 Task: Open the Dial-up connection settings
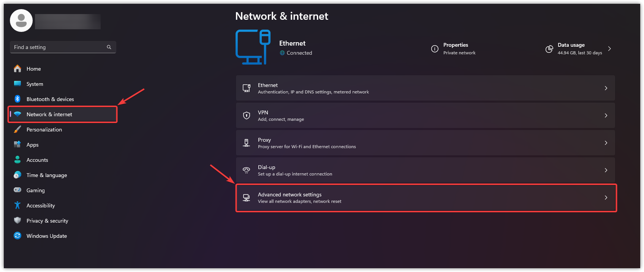pos(425,170)
